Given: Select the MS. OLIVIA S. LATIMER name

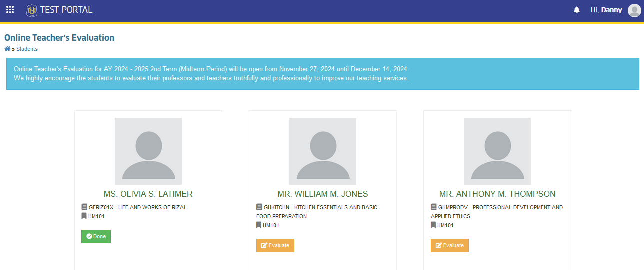Looking at the screenshot, I should coord(148,194).
